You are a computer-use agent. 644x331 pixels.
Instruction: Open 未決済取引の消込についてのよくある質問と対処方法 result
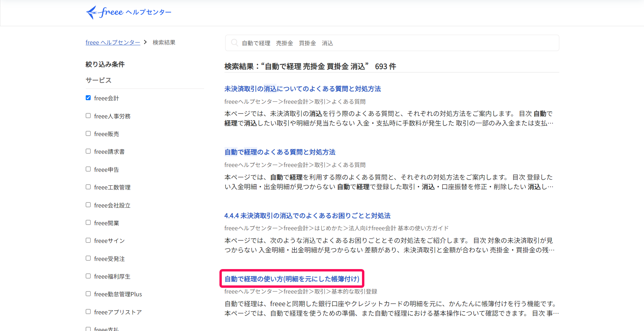click(302, 89)
